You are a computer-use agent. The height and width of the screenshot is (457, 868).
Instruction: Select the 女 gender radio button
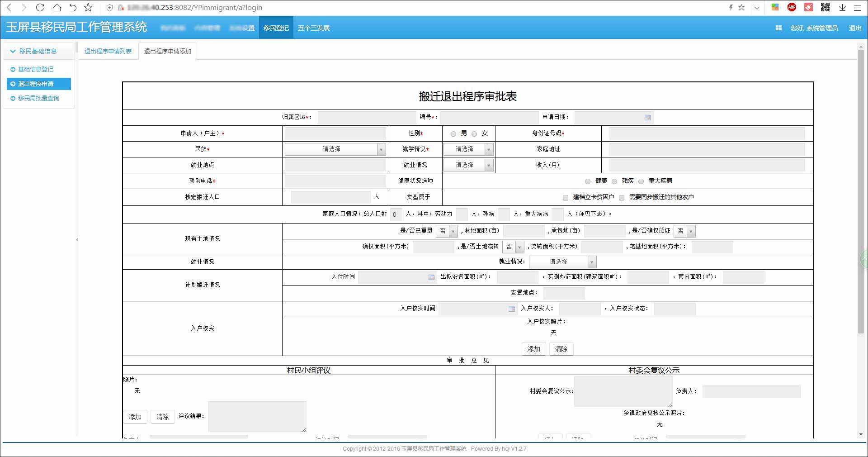click(x=474, y=134)
